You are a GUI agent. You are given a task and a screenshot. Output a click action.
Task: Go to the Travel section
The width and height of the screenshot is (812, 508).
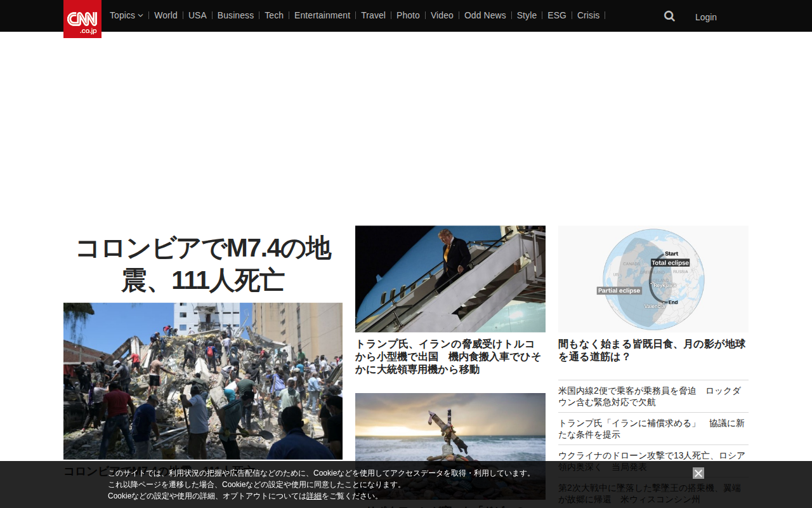tap(373, 15)
